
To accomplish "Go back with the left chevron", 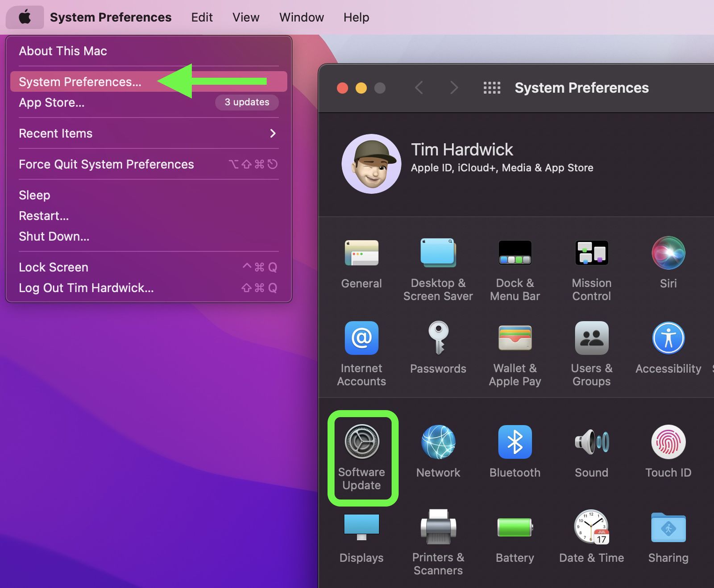I will coord(419,88).
